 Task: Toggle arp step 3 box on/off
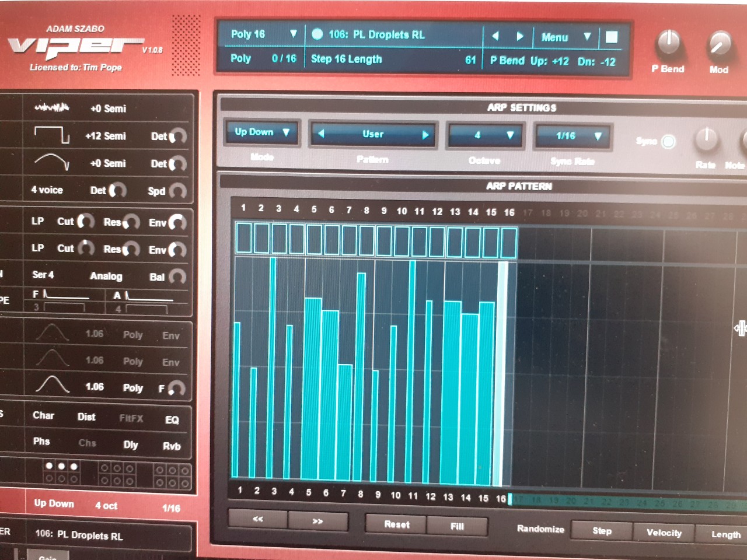point(279,239)
